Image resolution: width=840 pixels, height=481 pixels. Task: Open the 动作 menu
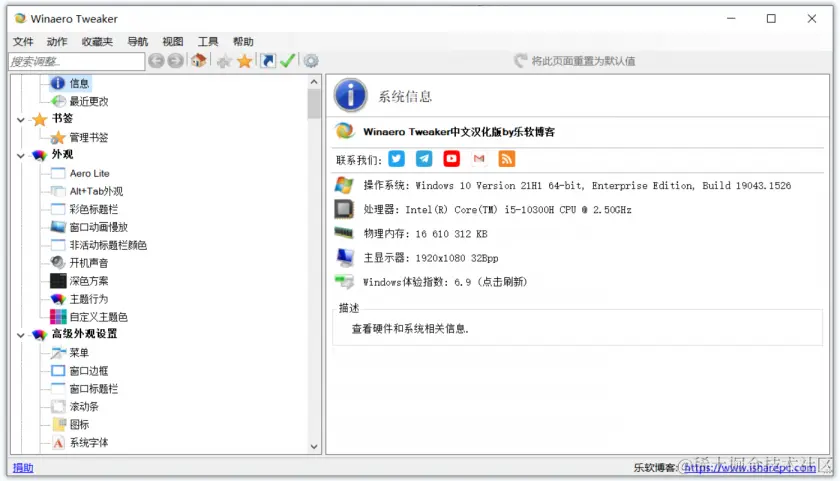[x=57, y=41]
